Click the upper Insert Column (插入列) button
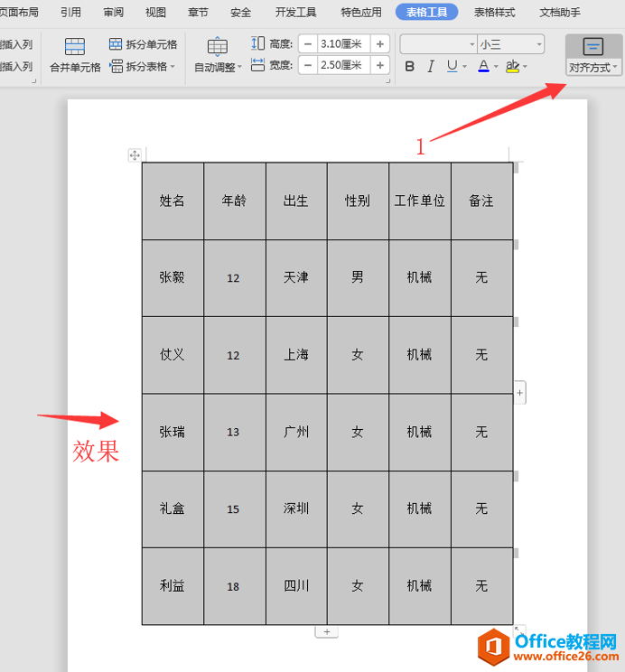 click(16, 44)
